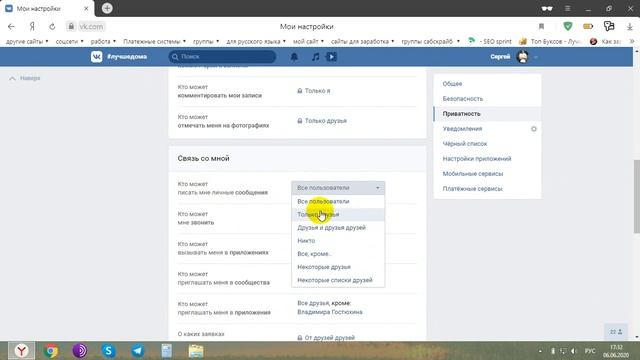Open Yandex home Я button

32,27
